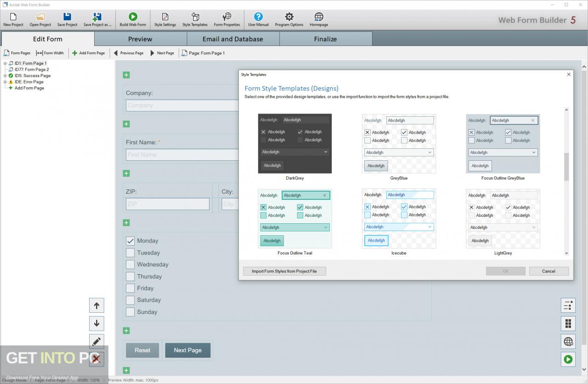Run Build Web Form
This screenshot has height=384, width=588.
tap(133, 19)
